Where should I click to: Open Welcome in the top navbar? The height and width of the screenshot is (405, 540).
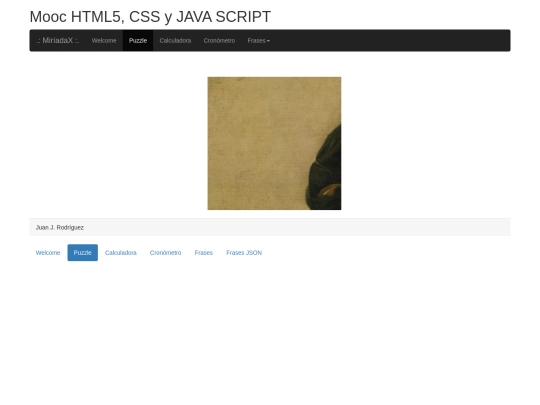104,41
